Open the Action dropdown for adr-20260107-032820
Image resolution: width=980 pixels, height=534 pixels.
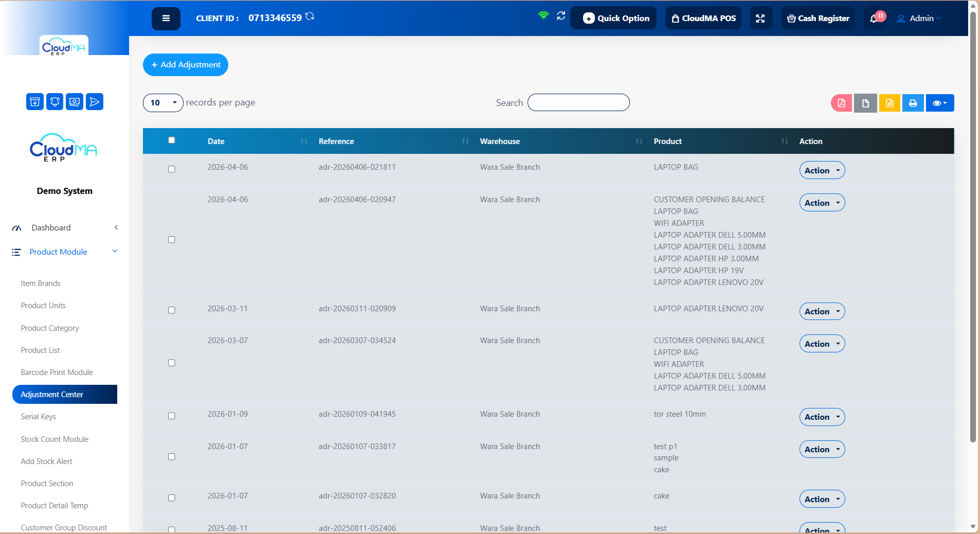coord(822,499)
